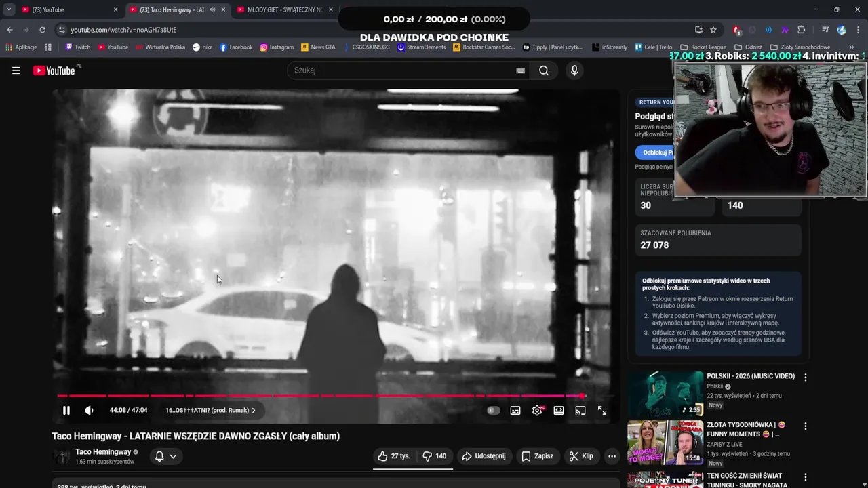Image resolution: width=868 pixels, height=488 pixels.
Task: Open the chapter list '16..OS†††ATNI?'
Action: tap(210, 410)
